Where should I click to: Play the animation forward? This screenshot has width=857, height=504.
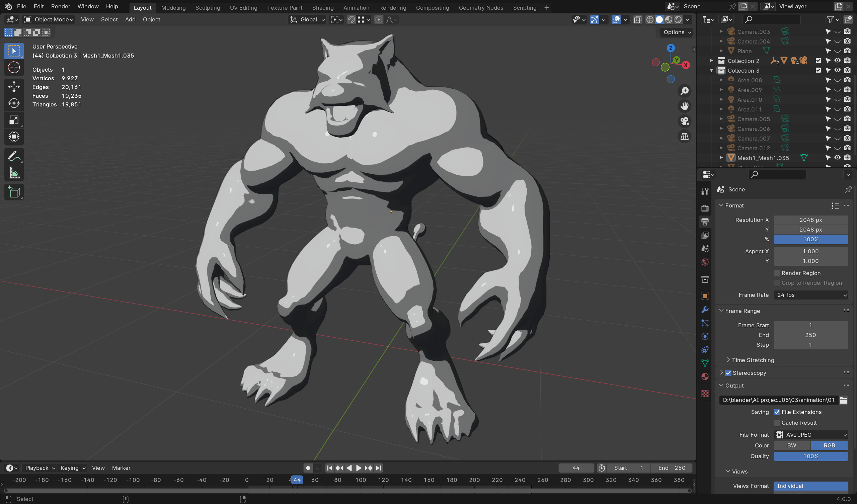pyautogui.click(x=359, y=468)
